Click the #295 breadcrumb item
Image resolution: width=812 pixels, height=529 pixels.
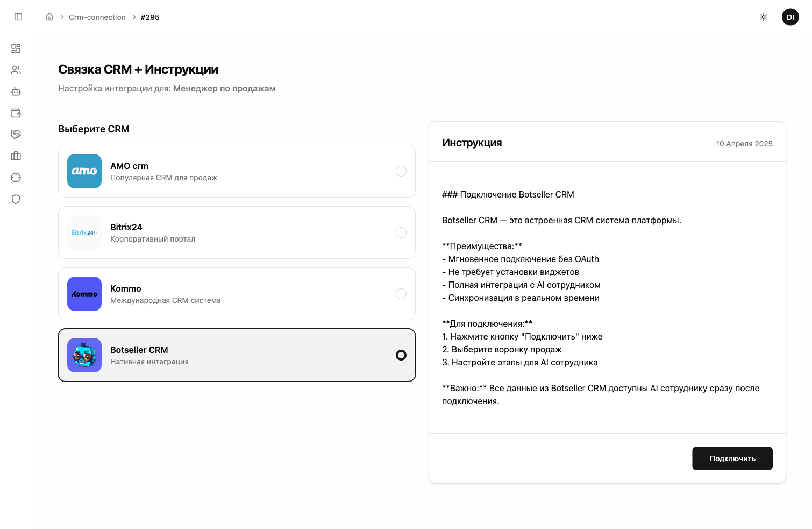[x=150, y=17]
